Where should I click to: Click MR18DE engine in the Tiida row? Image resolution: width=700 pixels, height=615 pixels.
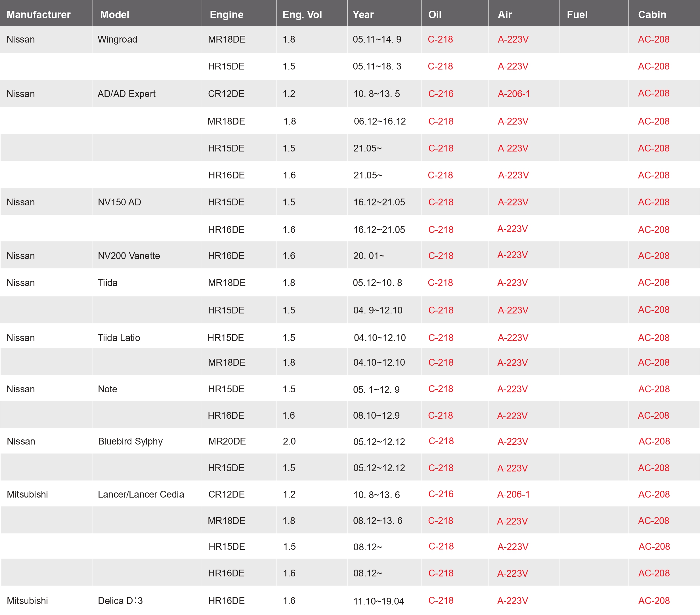click(x=227, y=283)
